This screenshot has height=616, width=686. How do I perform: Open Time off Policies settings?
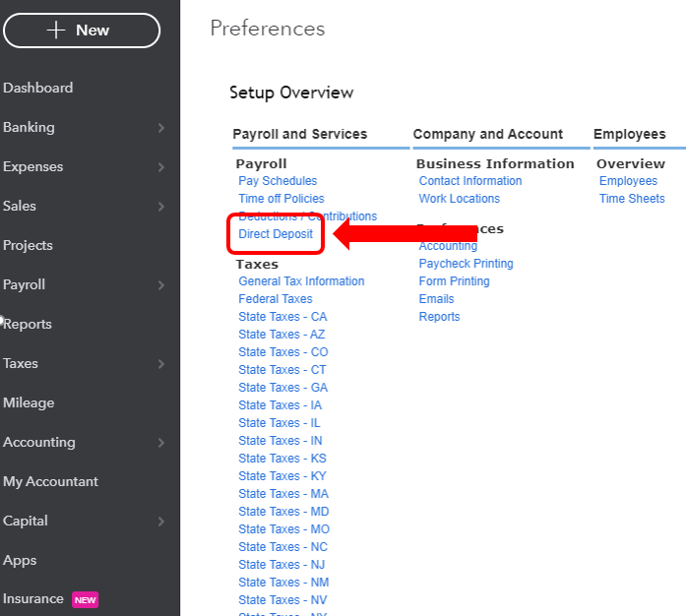click(281, 199)
